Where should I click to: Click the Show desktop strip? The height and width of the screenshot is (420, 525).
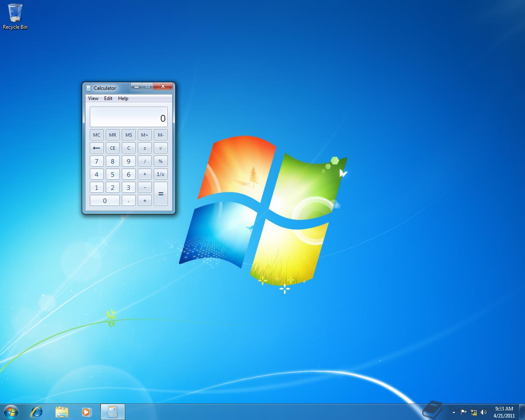(x=522, y=412)
